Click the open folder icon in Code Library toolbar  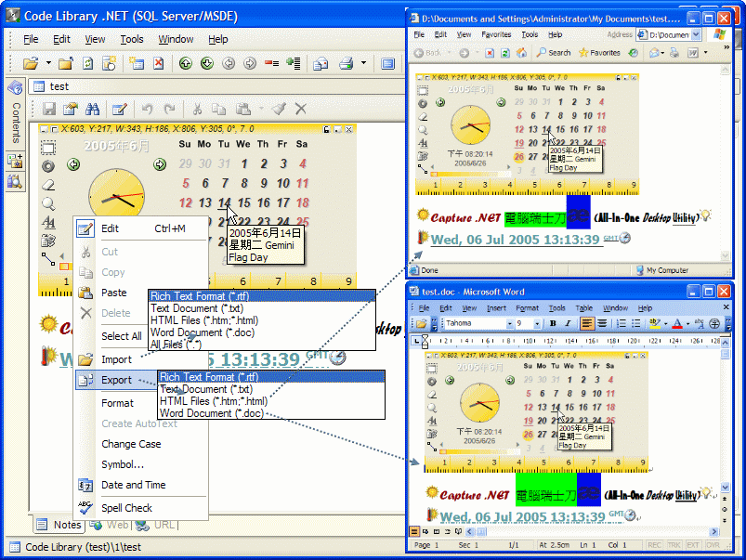tap(31, 63)
